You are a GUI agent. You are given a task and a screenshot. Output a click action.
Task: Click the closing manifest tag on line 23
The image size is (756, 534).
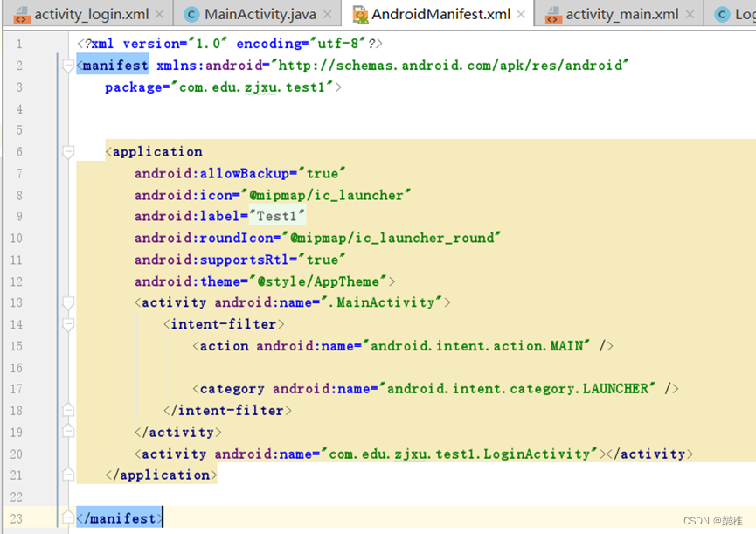(118, 518)
